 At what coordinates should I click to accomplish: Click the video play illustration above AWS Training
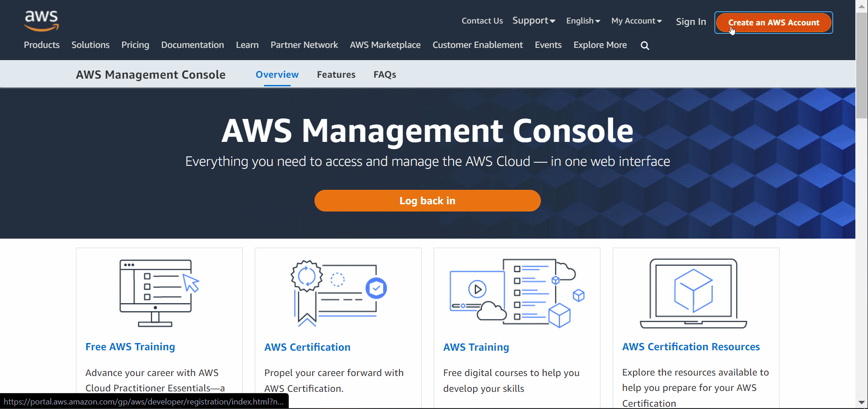516,293
